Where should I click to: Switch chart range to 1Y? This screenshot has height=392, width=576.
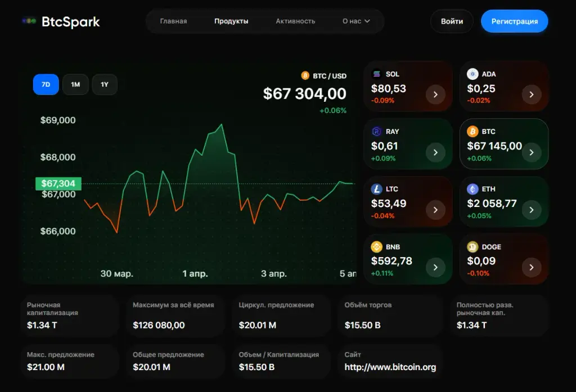(105, 84)
